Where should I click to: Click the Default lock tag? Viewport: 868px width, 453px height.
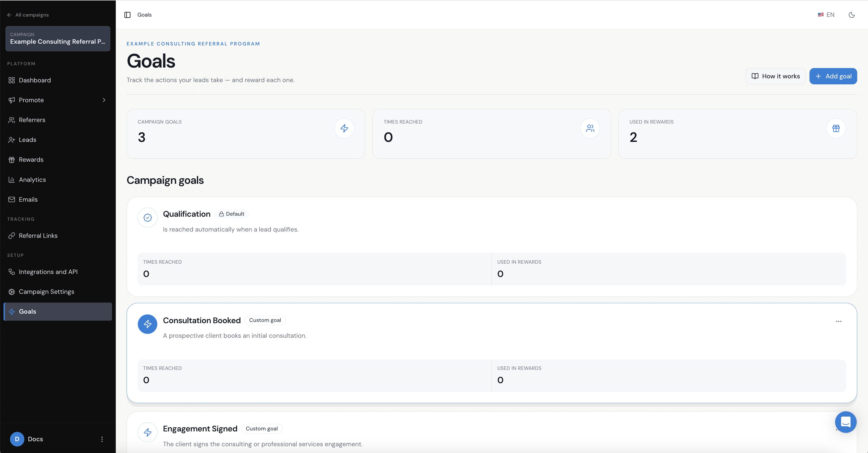point(232,214)
